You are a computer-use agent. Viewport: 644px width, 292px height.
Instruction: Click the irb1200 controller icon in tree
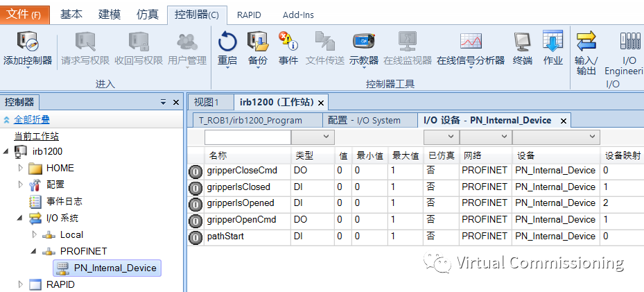[21, 152]
